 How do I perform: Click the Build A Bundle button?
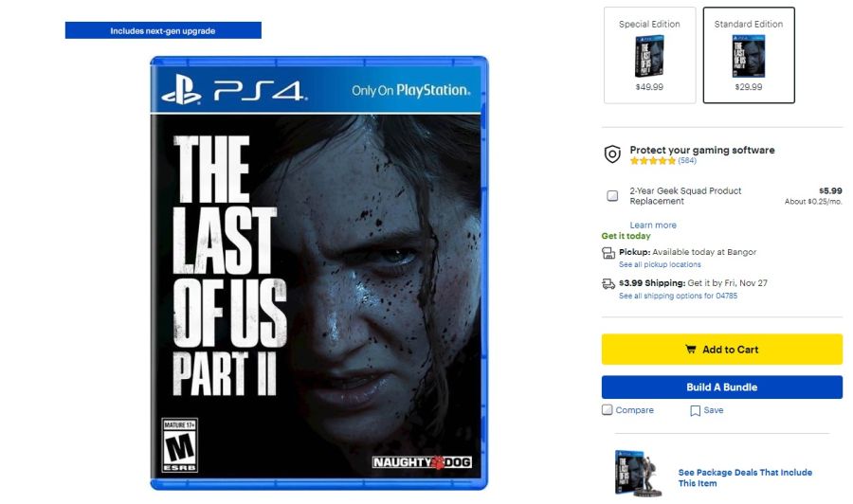pos(722,387)
